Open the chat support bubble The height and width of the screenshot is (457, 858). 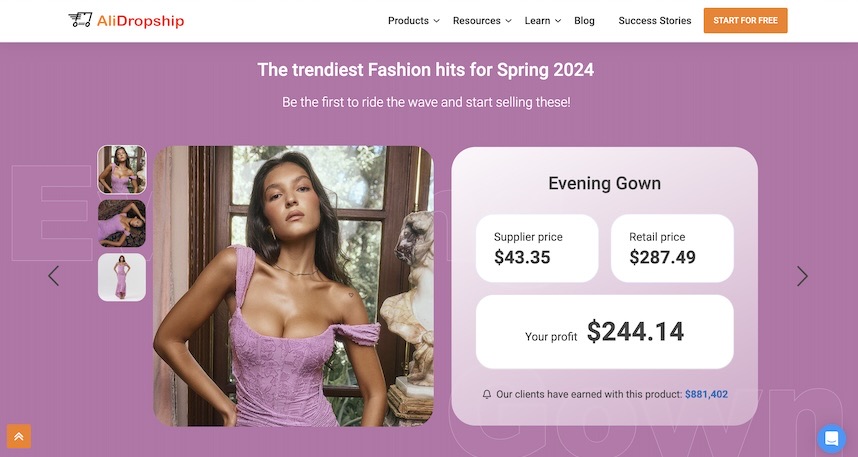(x=831, y=438)
